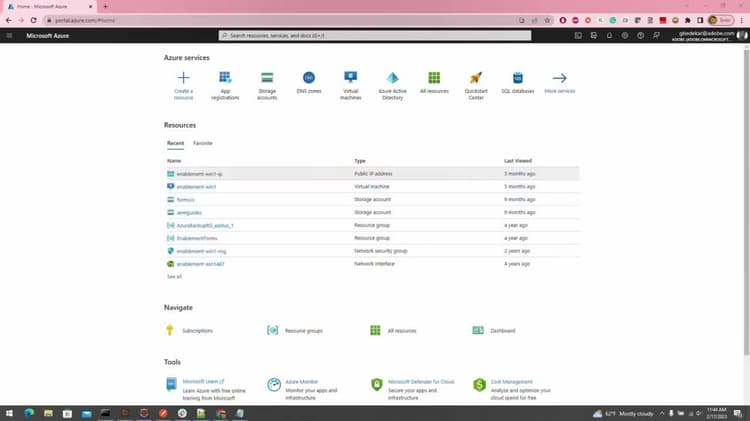Open portal settings gear icon
This screenshot has height=421, width=750.
(x=625, y=35)
